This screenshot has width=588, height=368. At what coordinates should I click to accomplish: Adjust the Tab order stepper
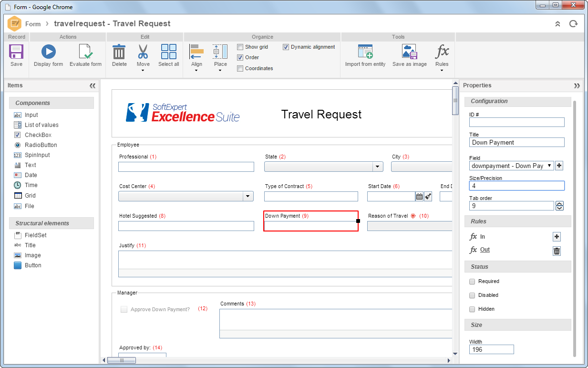560,206
